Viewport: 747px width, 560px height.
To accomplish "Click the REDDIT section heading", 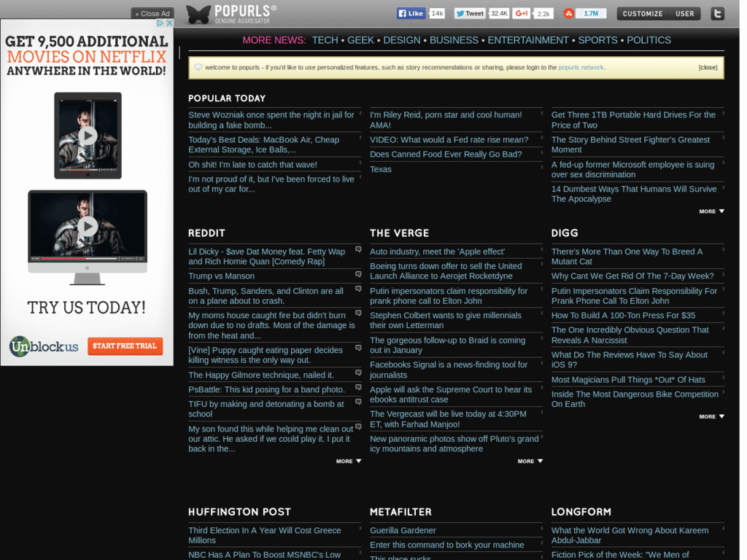I will coord(206,233).
